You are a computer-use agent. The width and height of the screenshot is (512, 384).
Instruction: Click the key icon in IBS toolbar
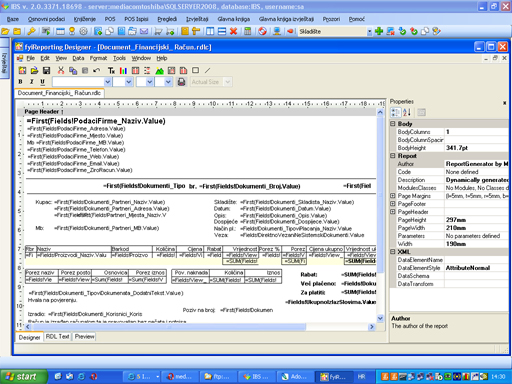coord(31,31)
